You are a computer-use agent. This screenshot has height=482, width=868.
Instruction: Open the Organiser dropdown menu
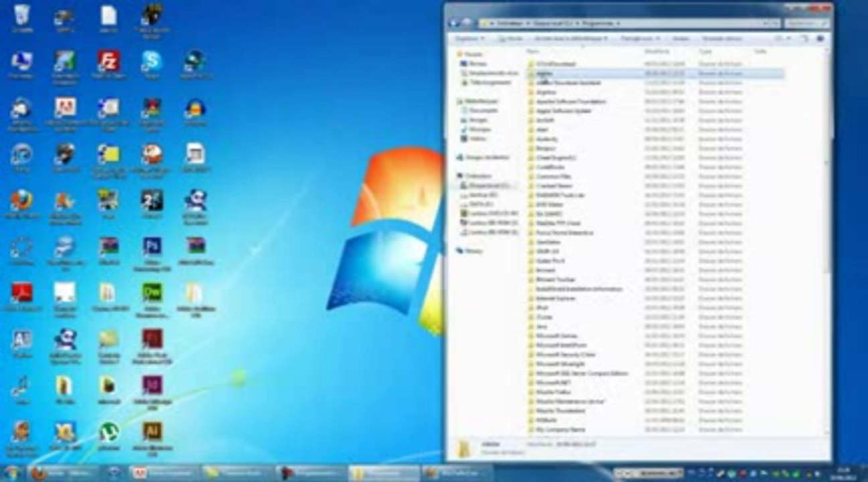(x=469, y=39)
